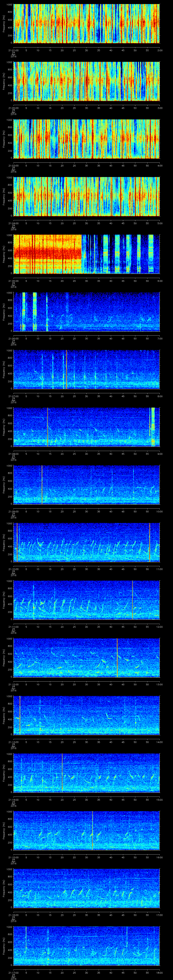Viewport: 173px width, 980px height.
Task: Click the 21:05:00 start time label
Action: click(13, 281)
